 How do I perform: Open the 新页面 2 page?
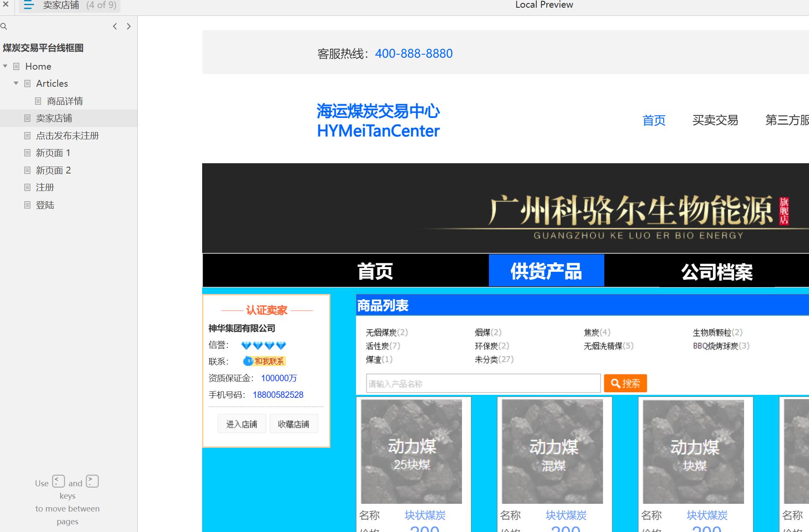tap(53, 170)
